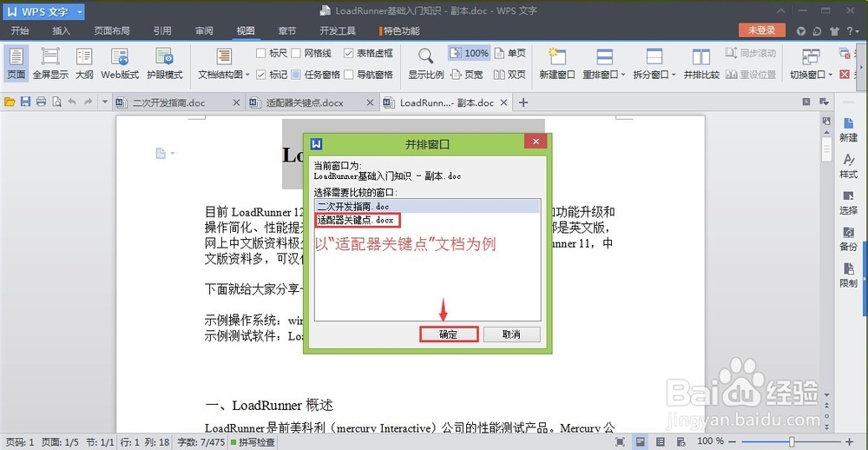Click 拆分窗口 split window icon

[654, 56]
